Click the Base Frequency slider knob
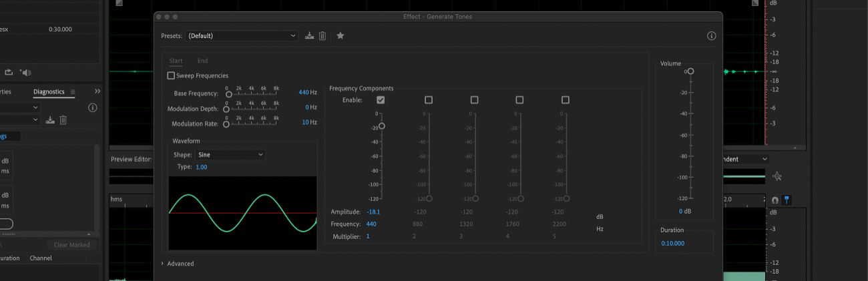 pyautogui.click(x=229, y=94)
